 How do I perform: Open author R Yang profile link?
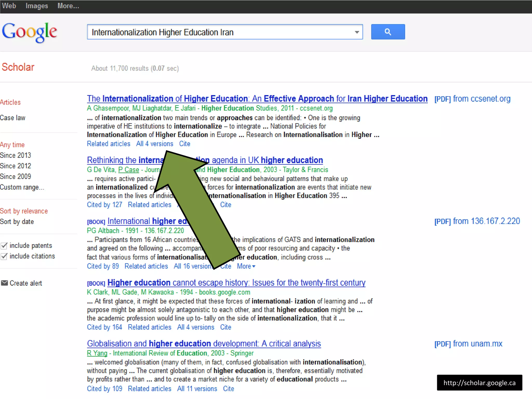coord(97,353)
